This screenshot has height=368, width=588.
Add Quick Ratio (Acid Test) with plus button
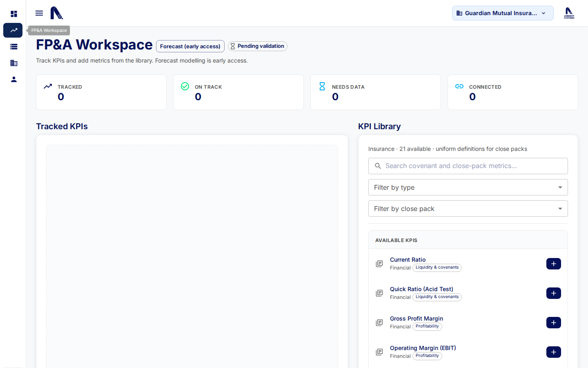point(554,293)
